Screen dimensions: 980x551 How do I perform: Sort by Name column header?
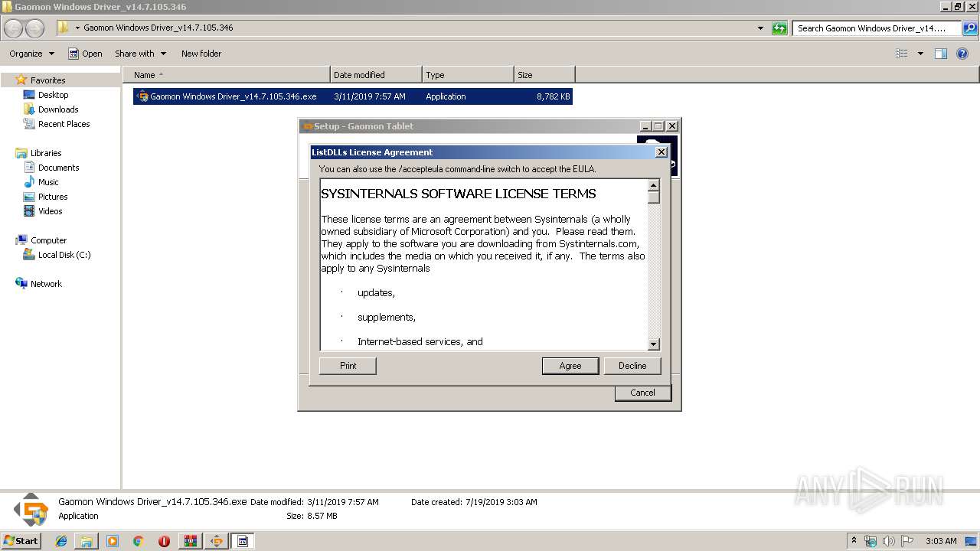227,75
